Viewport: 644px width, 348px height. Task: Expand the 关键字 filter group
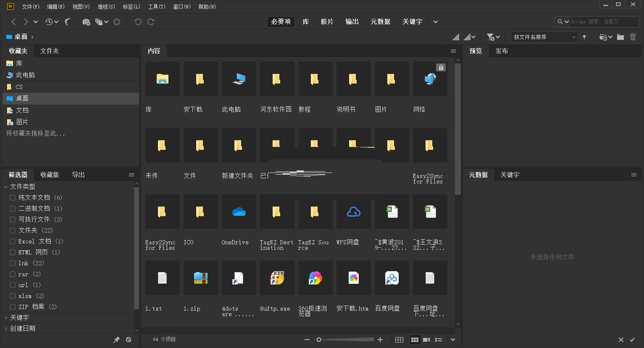tap(6, 318)
